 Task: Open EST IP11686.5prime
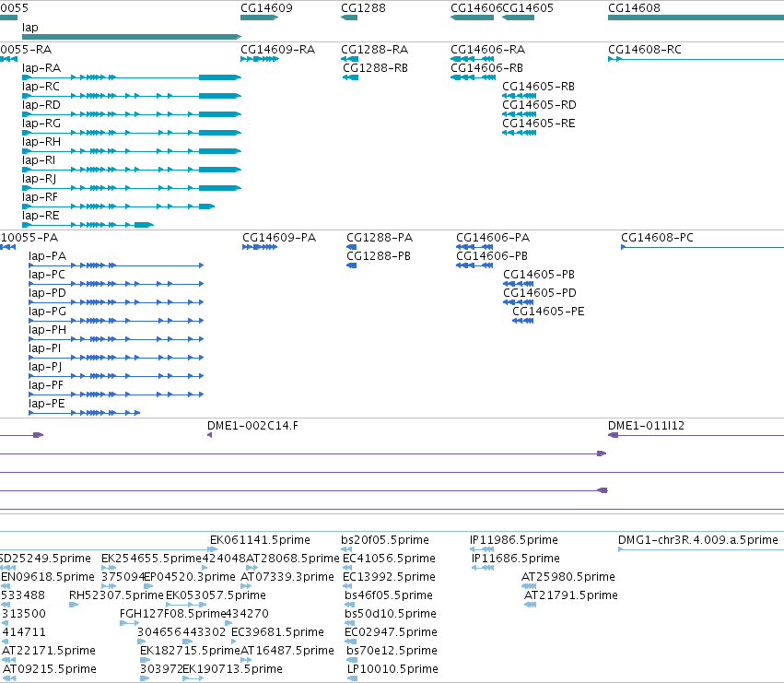coord(516,559)
